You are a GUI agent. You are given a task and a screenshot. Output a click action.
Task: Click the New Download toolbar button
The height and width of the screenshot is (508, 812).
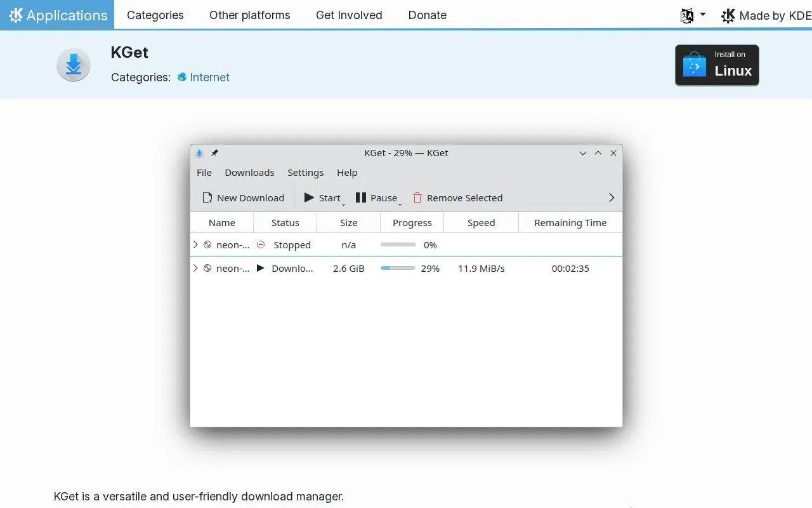pos(243,198)
